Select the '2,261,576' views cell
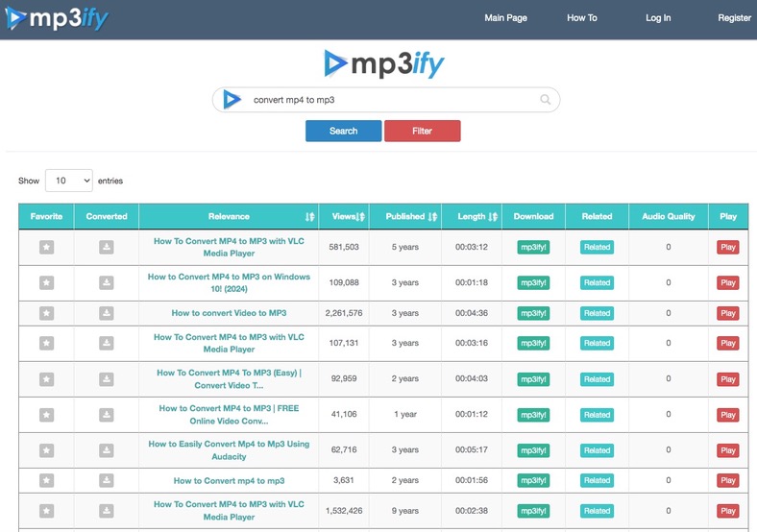 344,313
